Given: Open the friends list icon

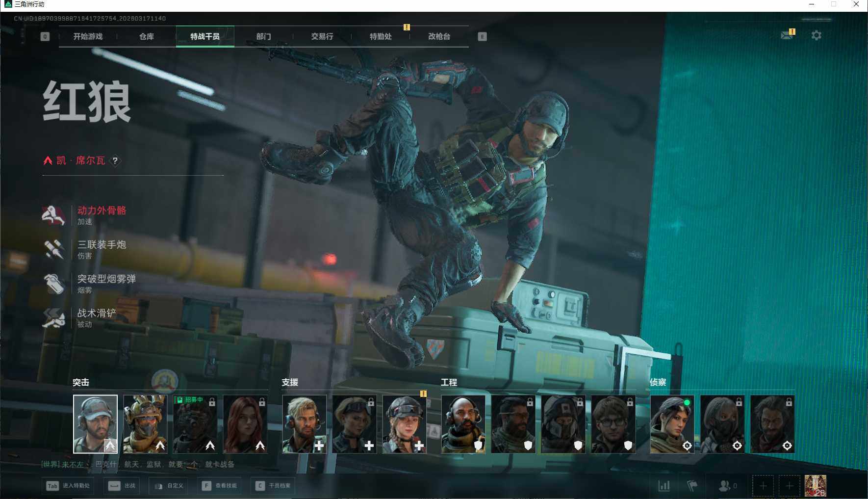Looking at the screenshot, I should [x=724, y=486].
